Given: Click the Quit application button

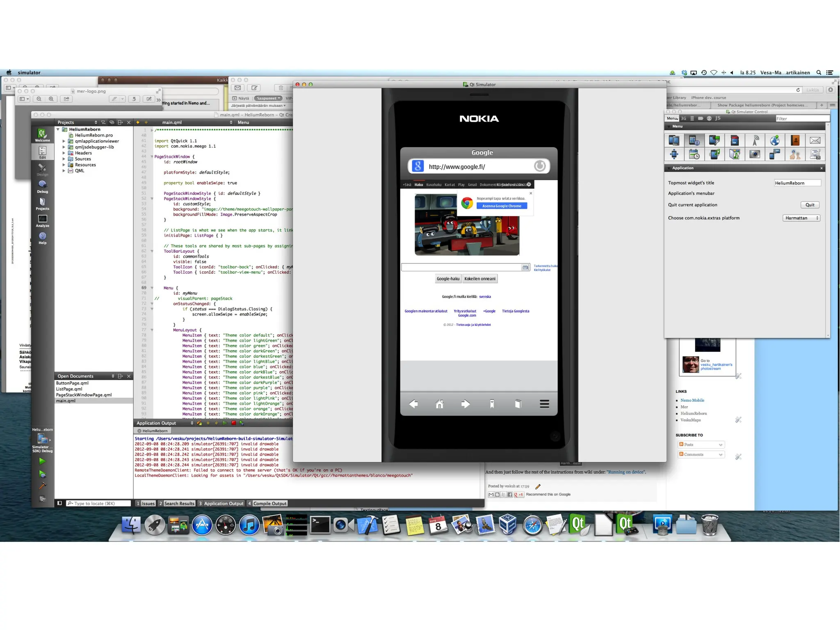Looking at the screenshot, I should (x=809, y=205).
